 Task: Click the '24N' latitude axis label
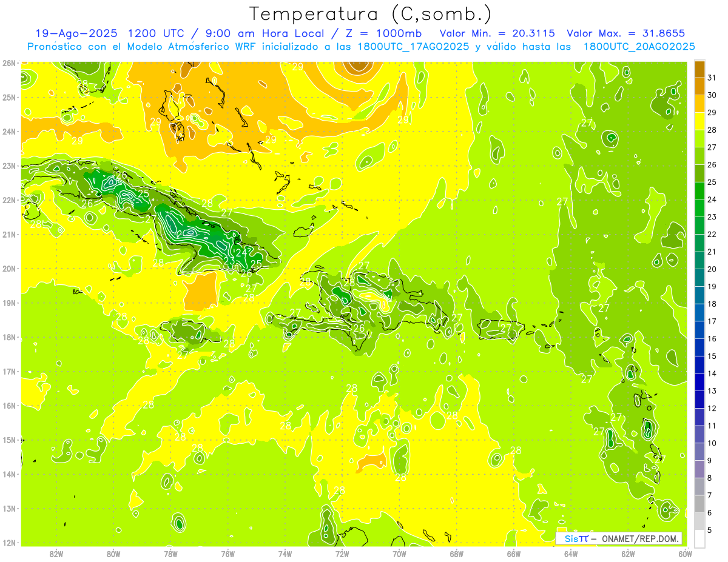coord(9,132)
